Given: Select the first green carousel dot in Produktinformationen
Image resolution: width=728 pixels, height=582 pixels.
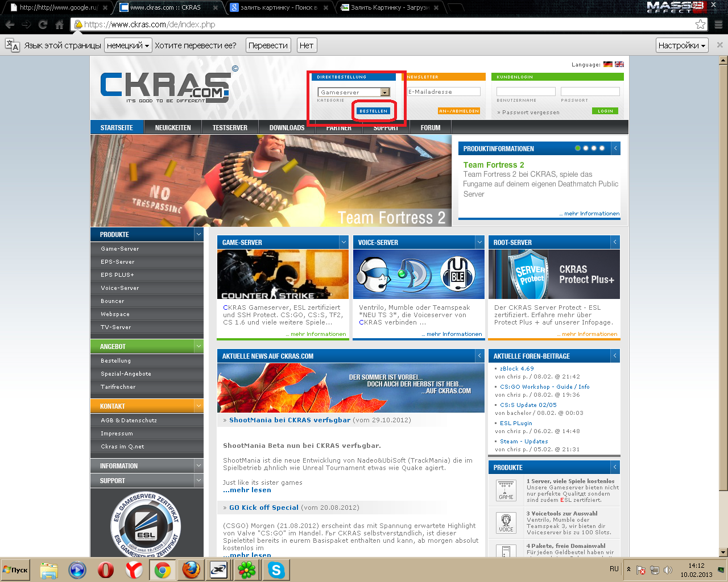Looking at the screenshot, I should [578, 148].
